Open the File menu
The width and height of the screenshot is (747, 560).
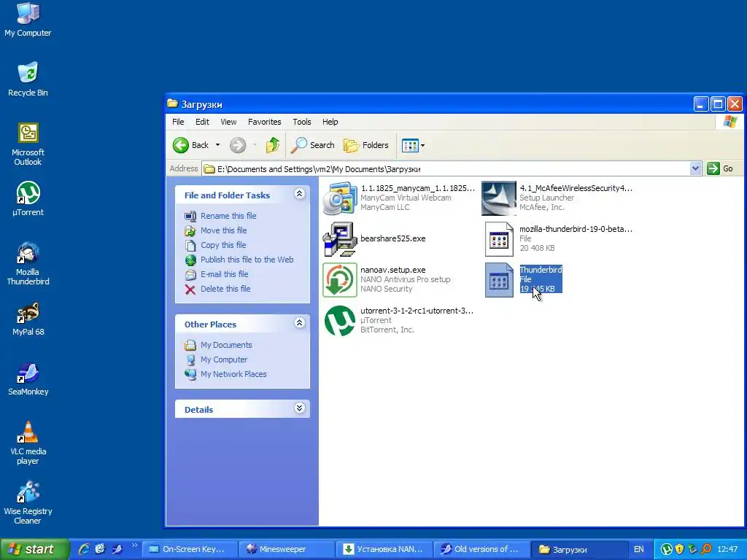178,122
